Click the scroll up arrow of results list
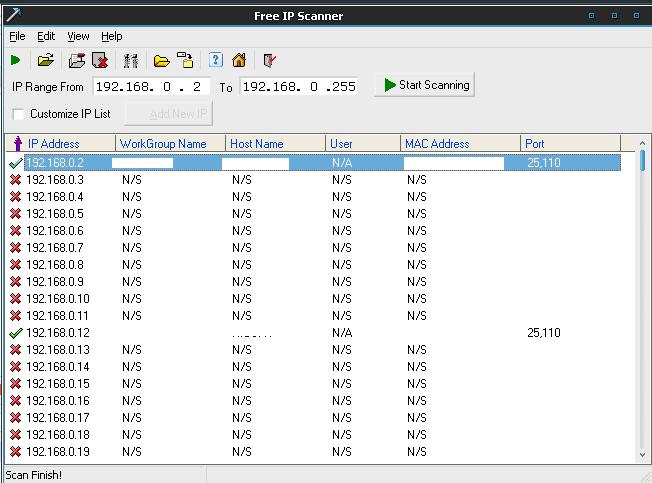The height and width of the screenshot is (483, 652). [642, 143]
